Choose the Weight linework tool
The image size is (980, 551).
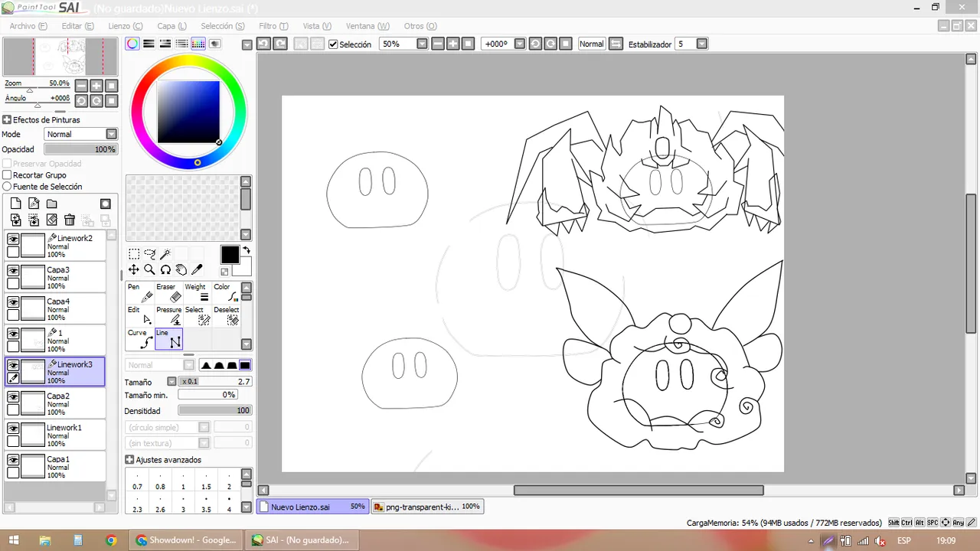(x=197, y=293)
